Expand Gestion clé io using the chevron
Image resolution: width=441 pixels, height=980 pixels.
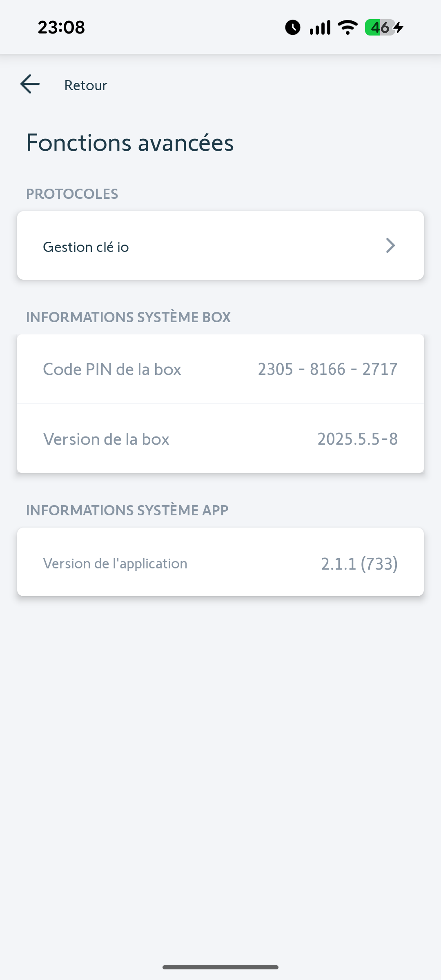tap(390, 245)
